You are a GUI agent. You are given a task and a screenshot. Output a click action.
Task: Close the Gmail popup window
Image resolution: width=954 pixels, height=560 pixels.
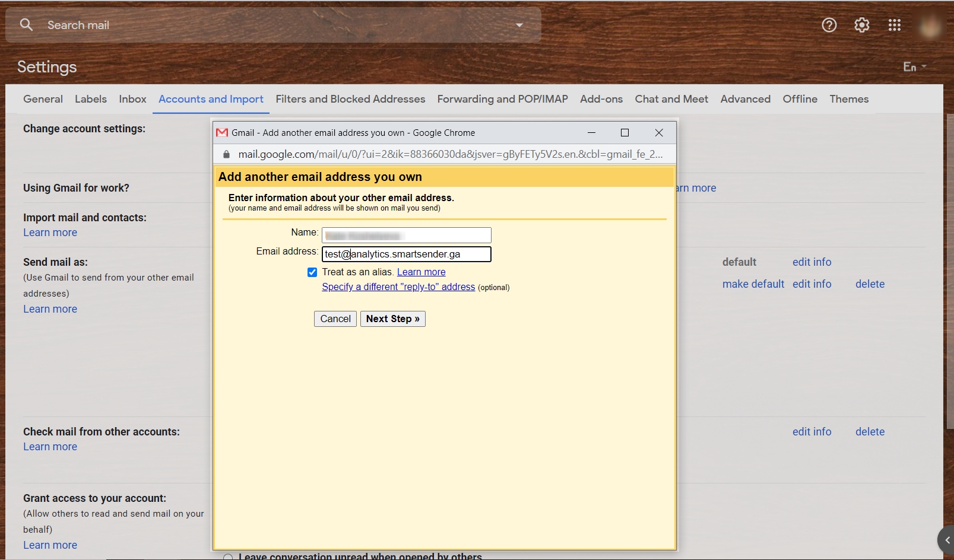pyautogui.click(x=659, y=133)
